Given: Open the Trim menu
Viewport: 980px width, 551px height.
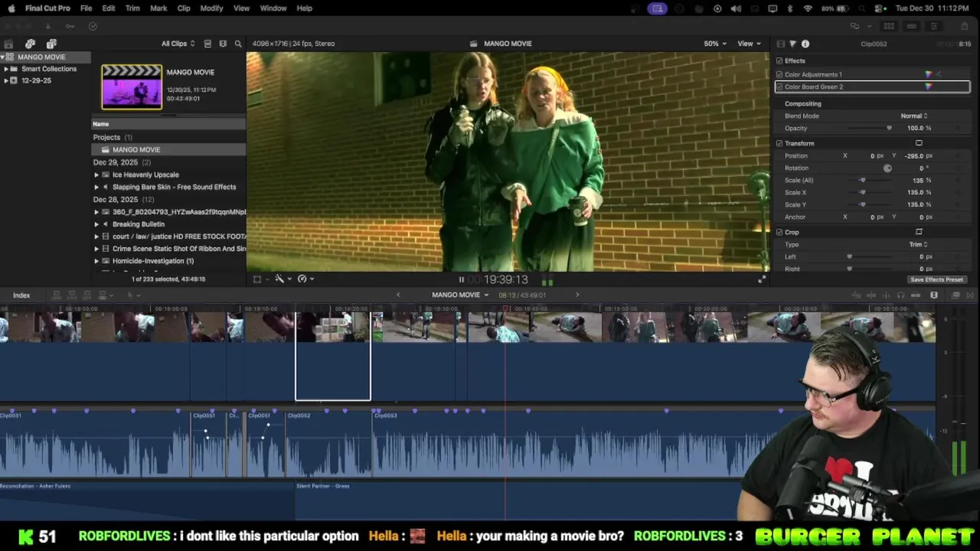Looking at the screenshot, I should tap(132, 8).
